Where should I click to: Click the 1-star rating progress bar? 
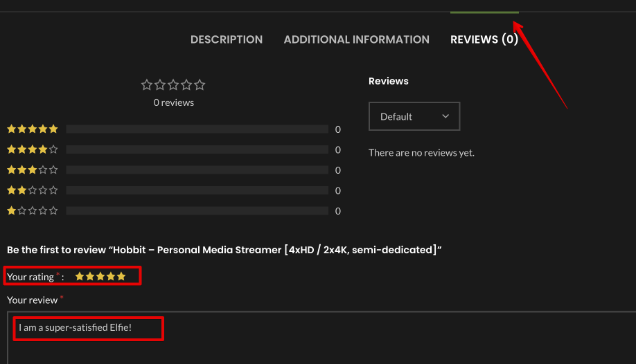197,210
